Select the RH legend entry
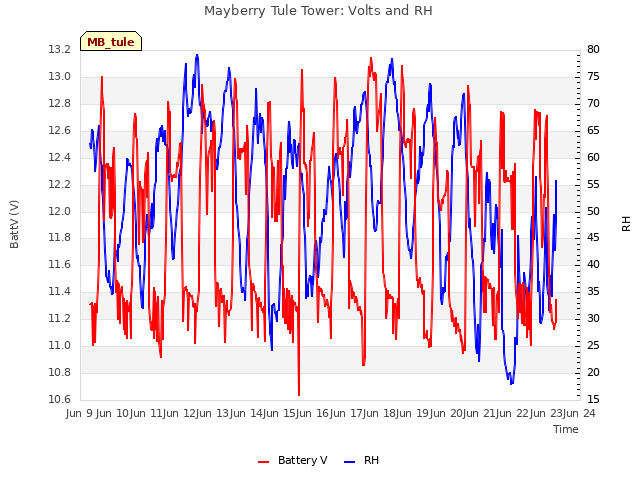 [x=362, y=460]
